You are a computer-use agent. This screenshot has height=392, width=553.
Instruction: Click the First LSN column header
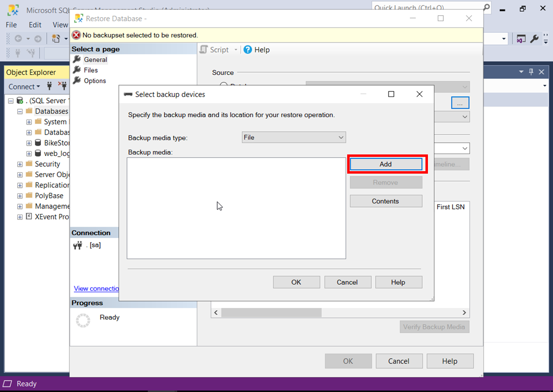pyautogui.click(x=451, y=207)
